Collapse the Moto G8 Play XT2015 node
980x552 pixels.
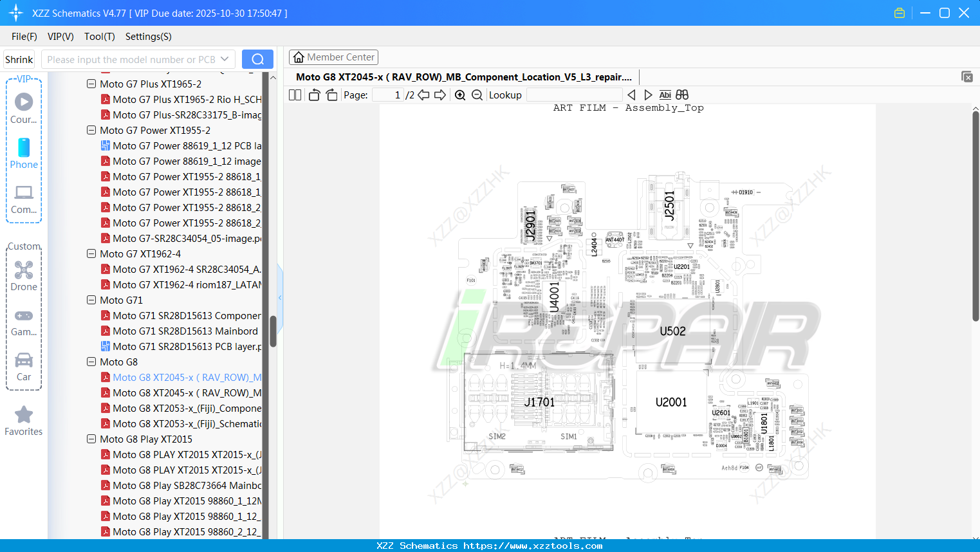pyautogui.click(x=91, y=439)
